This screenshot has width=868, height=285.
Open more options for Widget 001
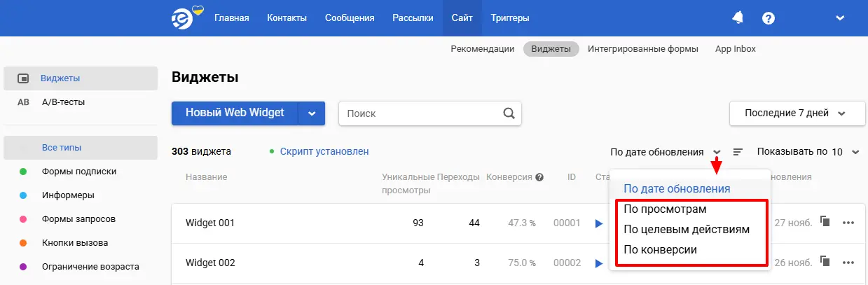848,223
